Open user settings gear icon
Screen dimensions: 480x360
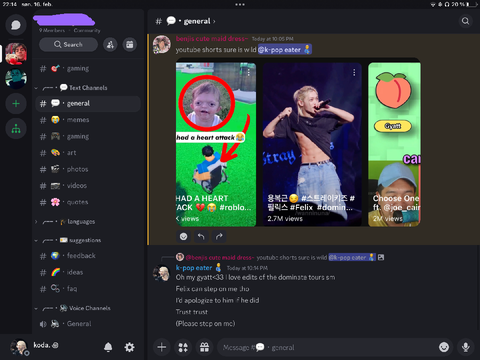[x=129, y=347]
